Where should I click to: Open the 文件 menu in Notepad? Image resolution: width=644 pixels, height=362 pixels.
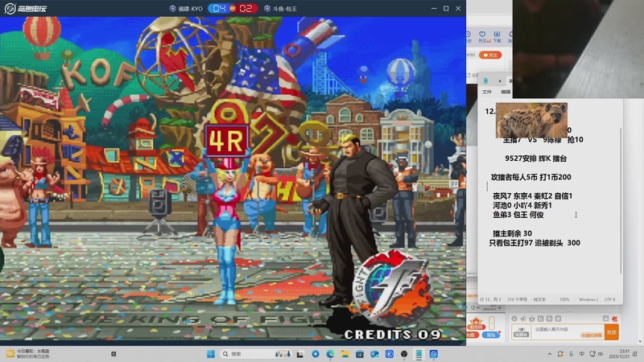point(487,92)
